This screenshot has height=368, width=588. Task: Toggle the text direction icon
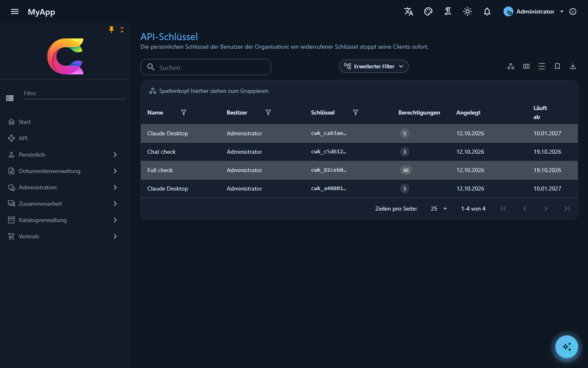coord(448,11)
